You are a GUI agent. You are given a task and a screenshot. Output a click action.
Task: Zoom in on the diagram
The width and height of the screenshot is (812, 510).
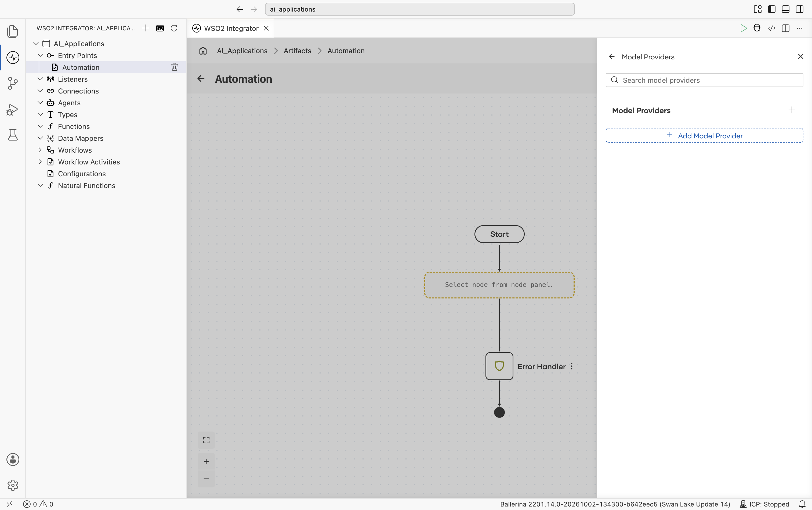click(206, 461)
